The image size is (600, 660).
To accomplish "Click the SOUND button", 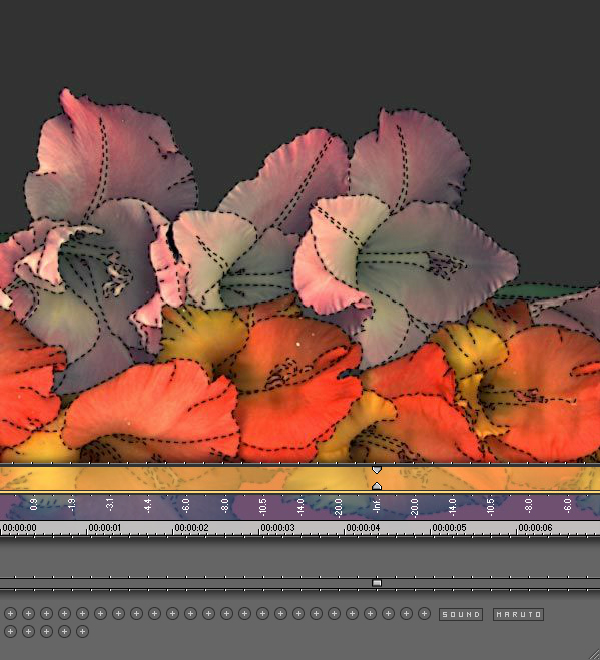I will (x=461, y=614).
